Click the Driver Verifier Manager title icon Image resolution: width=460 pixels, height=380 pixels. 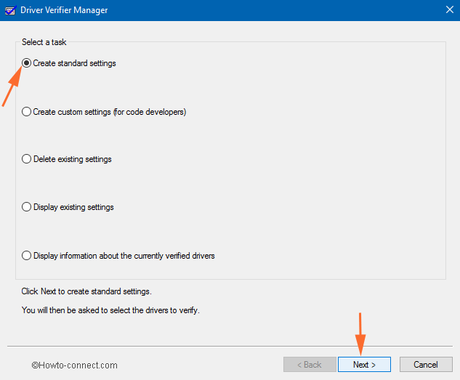(x=10, y=10)
